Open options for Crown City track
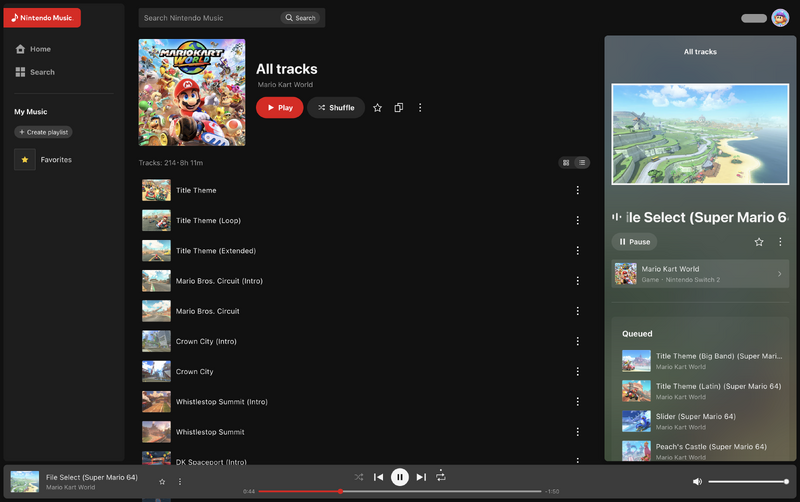This screenshot has width=800, height=502. (578, 371)
